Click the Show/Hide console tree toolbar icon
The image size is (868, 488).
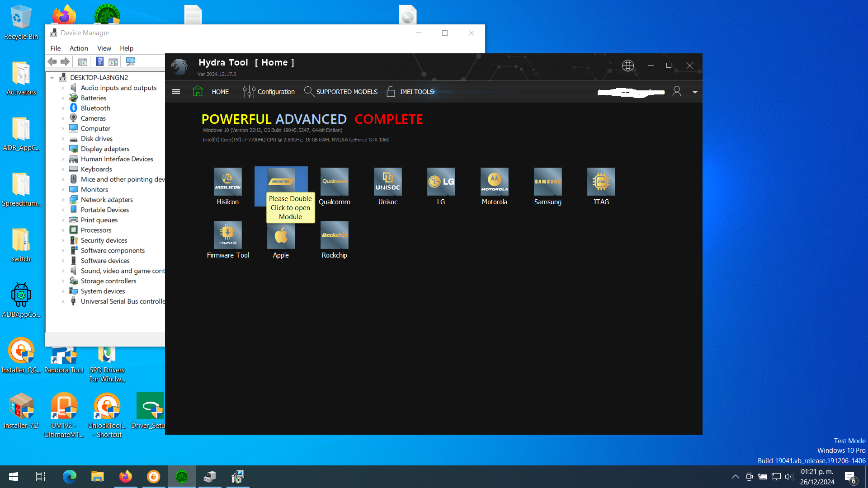(x=82, y=61)
